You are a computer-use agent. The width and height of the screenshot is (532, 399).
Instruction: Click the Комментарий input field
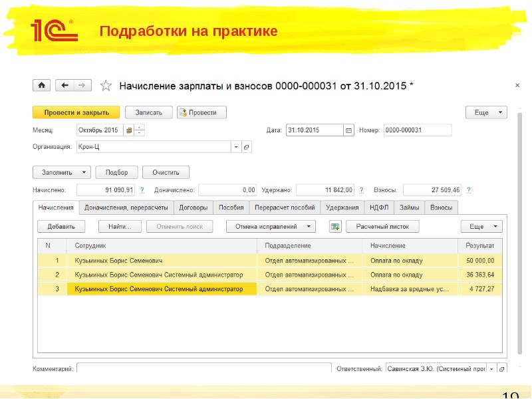pos(203,367)
